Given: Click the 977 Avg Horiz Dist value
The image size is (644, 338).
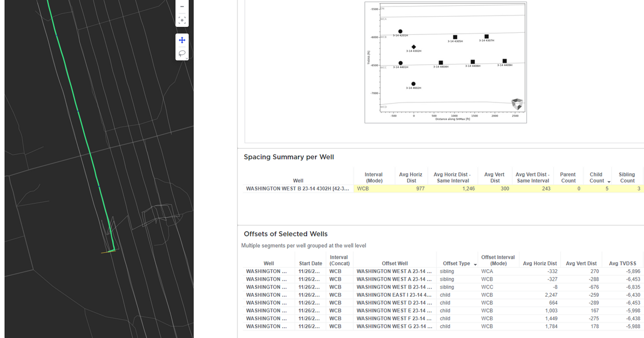Looking at the screenshot, I should [x=421, y=189].
